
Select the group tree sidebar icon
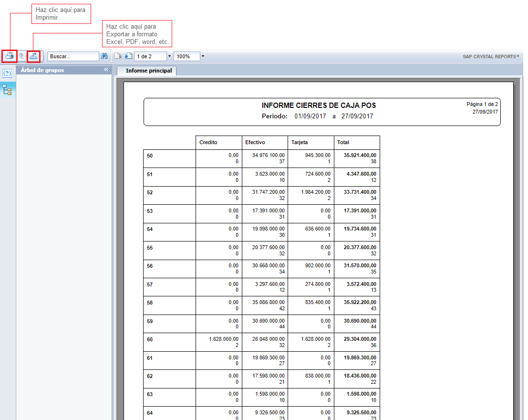click(x=7, y=89)
